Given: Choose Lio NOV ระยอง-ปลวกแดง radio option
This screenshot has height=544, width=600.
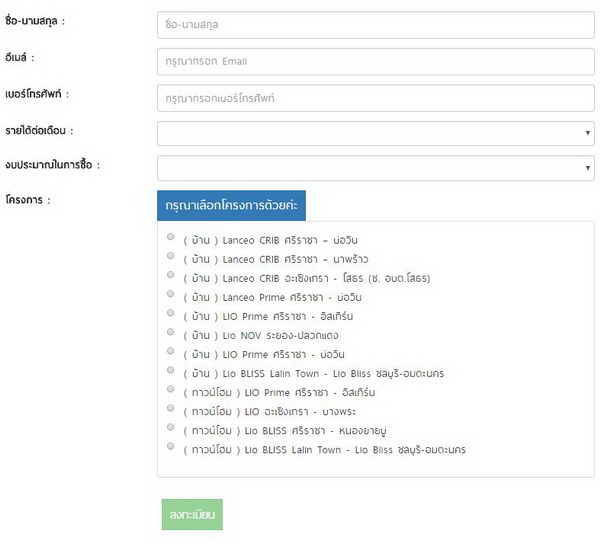Looking at the screenshot, I should pyautogui.click(x=171, y=332).
